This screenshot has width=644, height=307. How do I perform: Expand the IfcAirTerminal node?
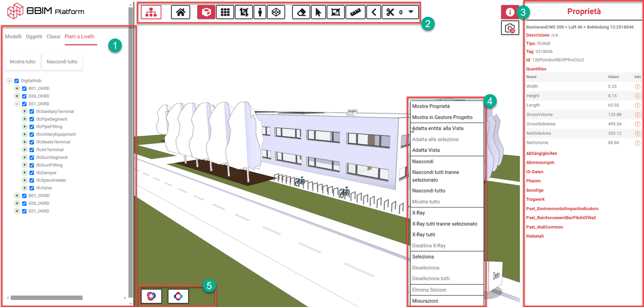coord(25,150)
